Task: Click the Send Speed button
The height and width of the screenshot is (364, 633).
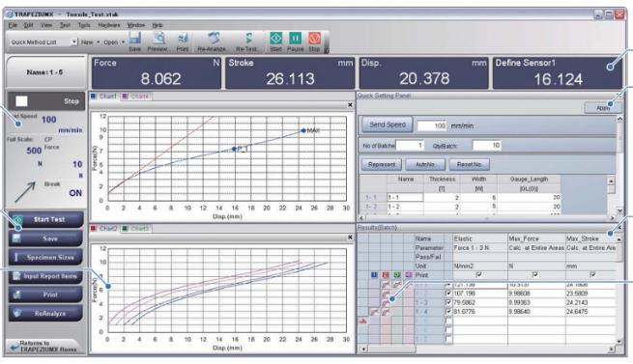Action: (x=387, y=125)
